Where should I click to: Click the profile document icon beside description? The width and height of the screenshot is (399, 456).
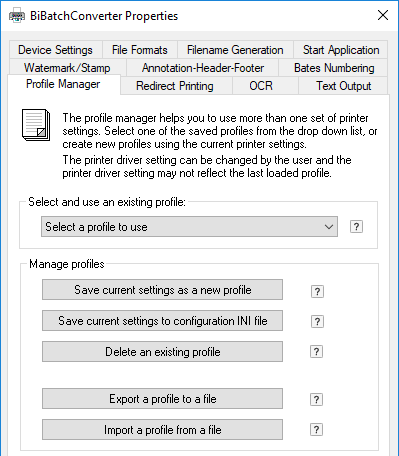point(36,125)
